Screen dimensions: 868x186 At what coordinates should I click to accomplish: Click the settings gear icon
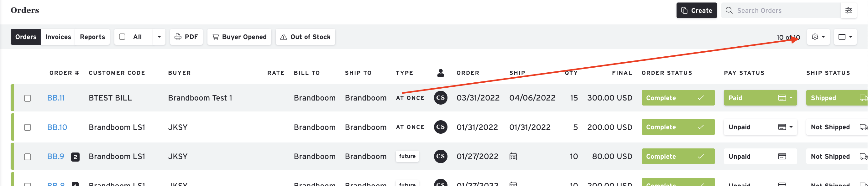click(815, 37)
